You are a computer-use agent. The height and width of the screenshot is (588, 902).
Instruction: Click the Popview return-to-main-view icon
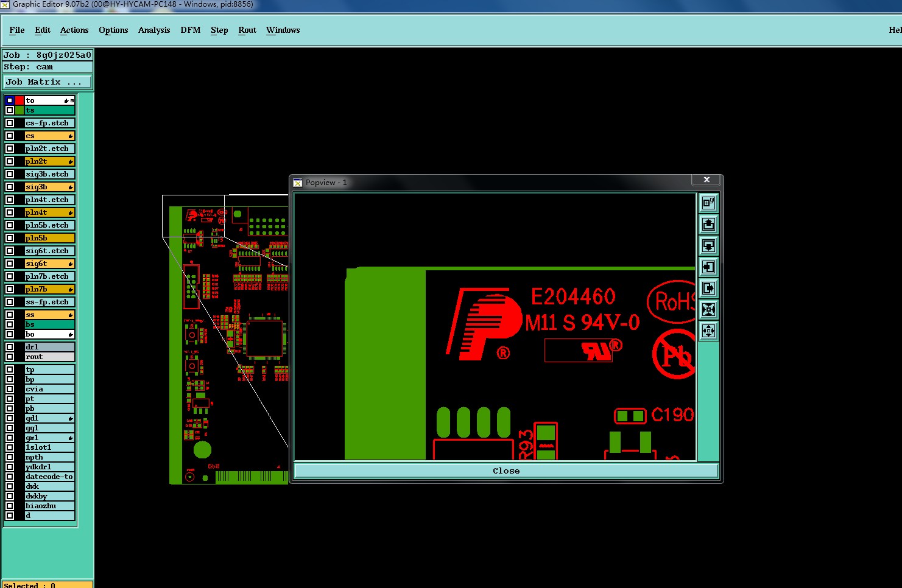coord(708,203)
